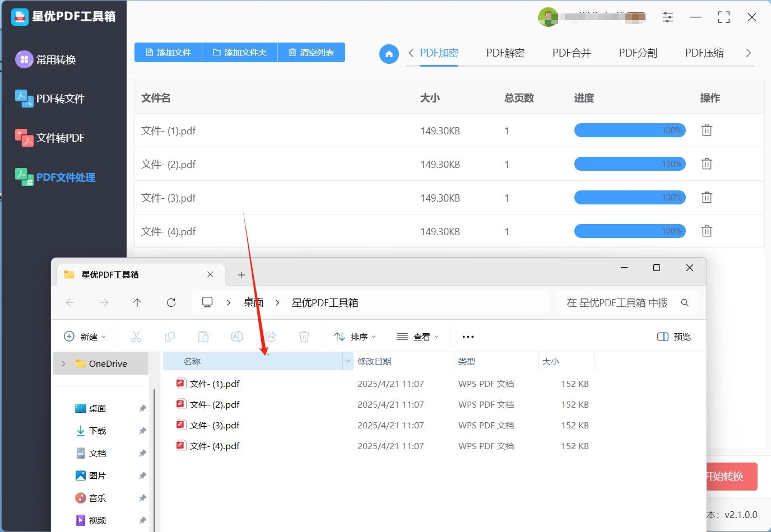Viewport: 771px width, 532px height.
Task: Click the home icon in PDF toolbox
Action: pos(389,54)
